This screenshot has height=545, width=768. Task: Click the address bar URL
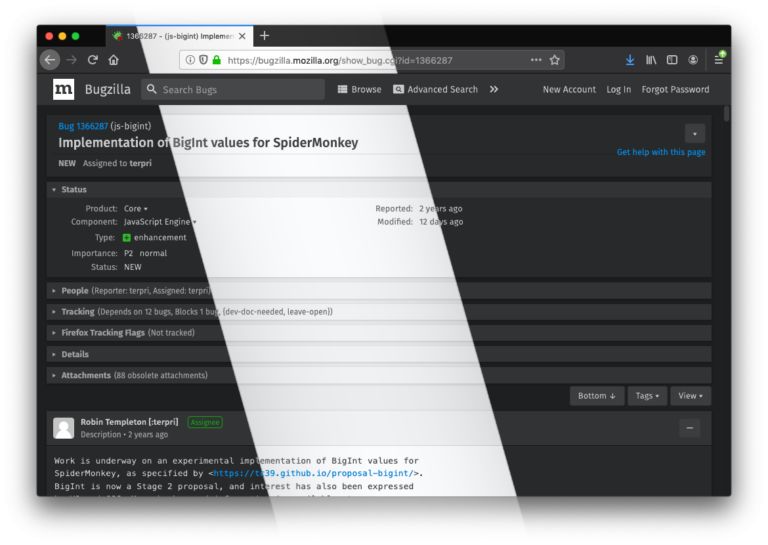(x=340, y=61)
